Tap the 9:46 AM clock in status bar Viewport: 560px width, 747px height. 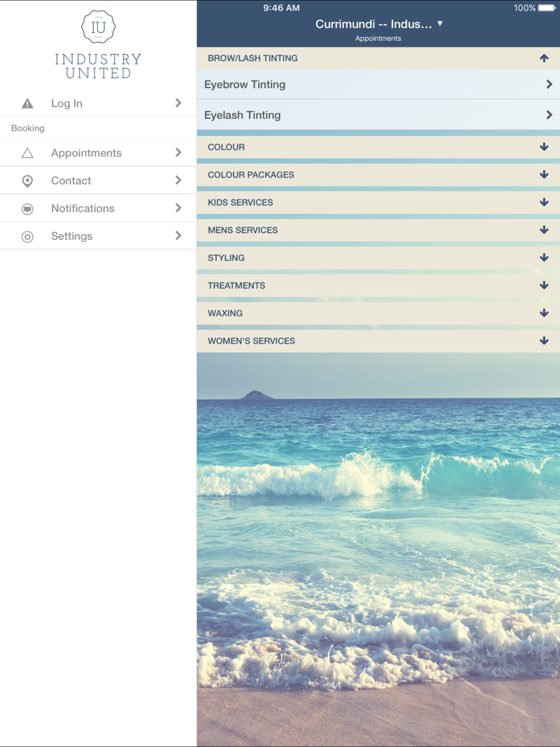[x=282, y=8]
